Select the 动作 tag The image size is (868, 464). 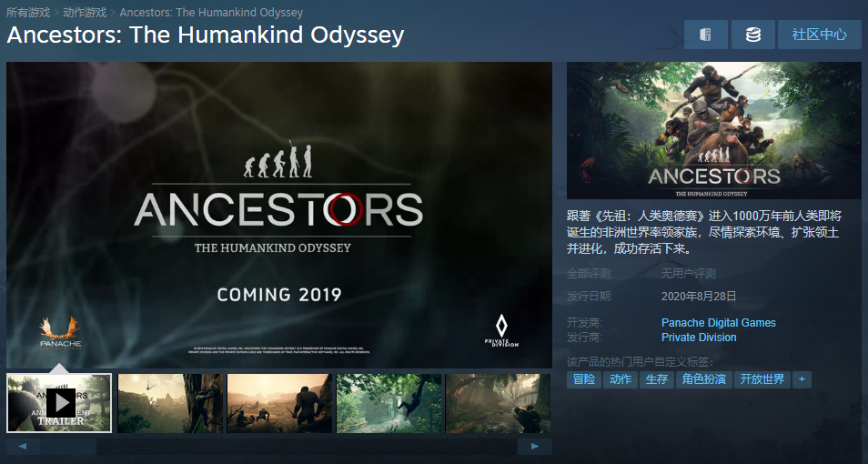[620, 379]
